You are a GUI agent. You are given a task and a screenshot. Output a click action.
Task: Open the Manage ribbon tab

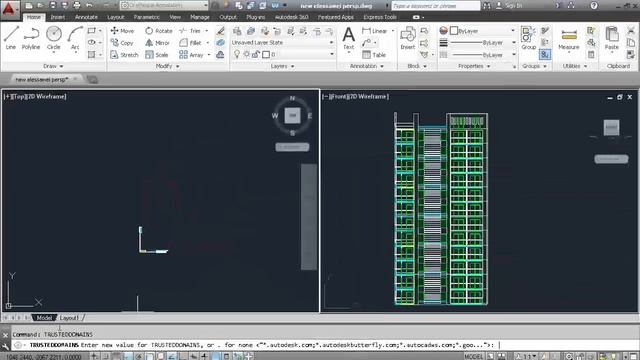pos(200,17)
